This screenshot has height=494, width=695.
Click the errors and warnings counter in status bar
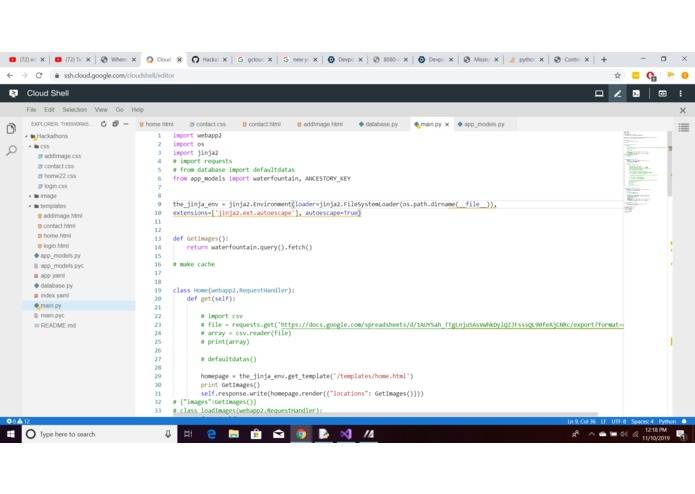click(18, 421)
